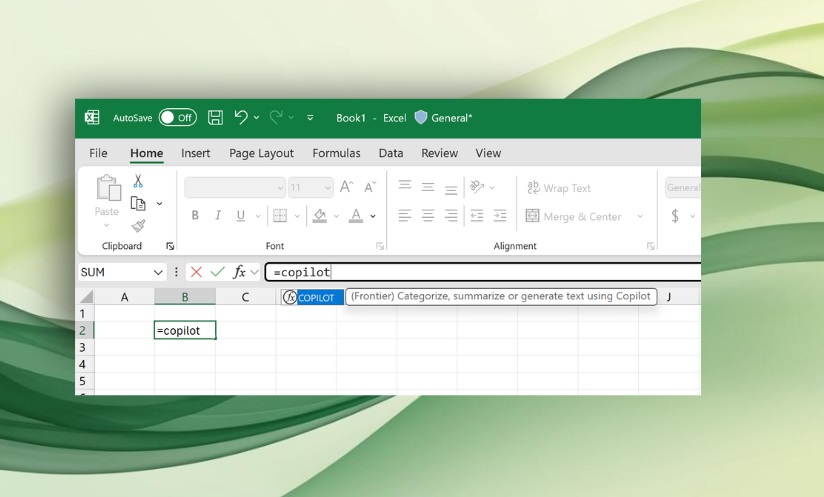Click the Wrap Text button
This screenshot has width=824, height=497.
559,188
